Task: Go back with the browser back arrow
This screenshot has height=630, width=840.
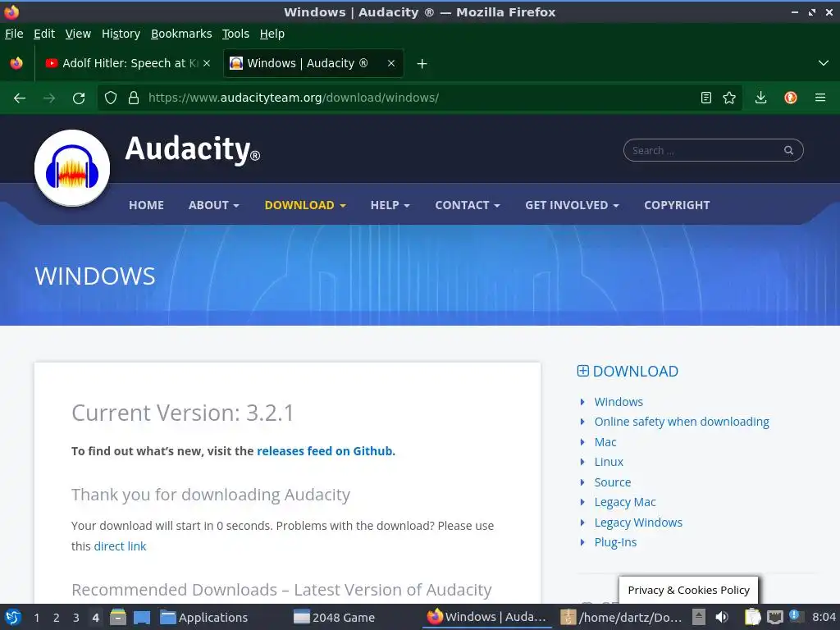Action: coord(20,98)
